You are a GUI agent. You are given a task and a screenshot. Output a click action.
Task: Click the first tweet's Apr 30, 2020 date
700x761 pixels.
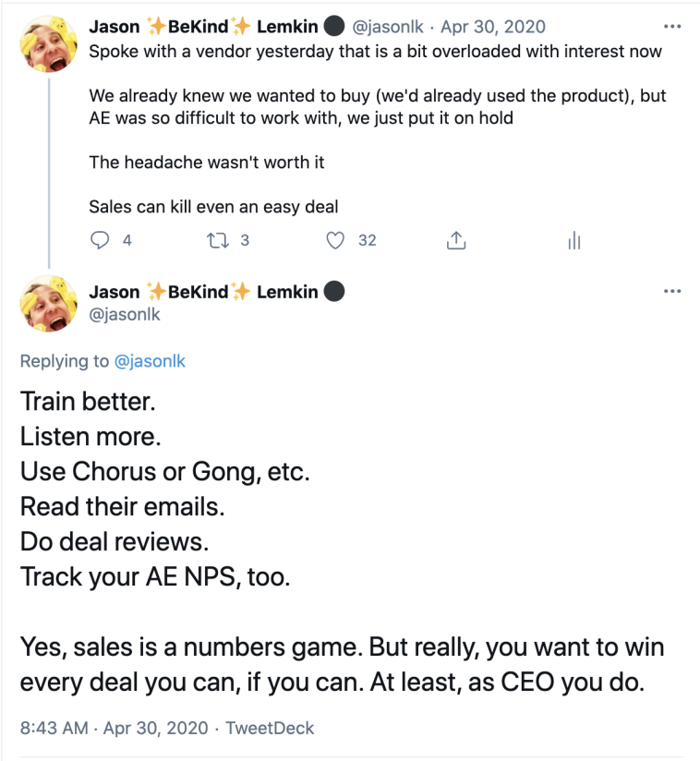tap(493, 27)
